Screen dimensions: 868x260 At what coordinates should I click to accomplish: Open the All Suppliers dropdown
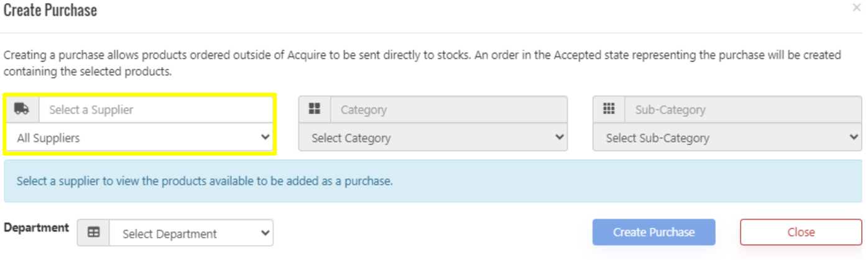tap(140, 137)
